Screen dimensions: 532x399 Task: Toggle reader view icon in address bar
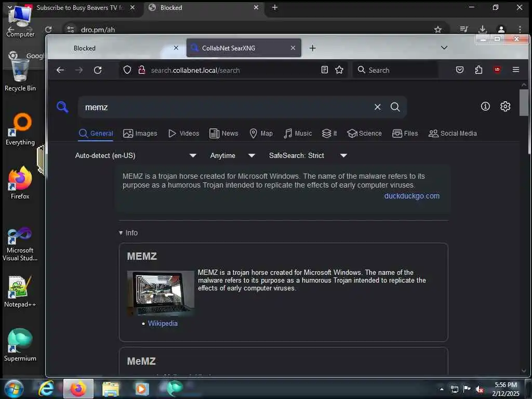click(x=325, y=70)
